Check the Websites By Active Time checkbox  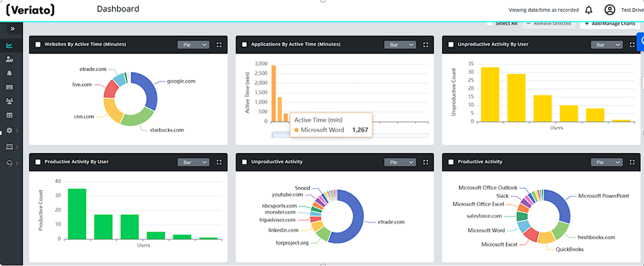point(38,45)
